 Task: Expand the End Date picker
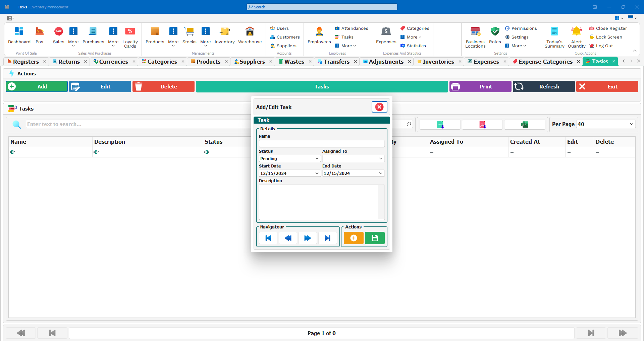[x=380, y=174]
